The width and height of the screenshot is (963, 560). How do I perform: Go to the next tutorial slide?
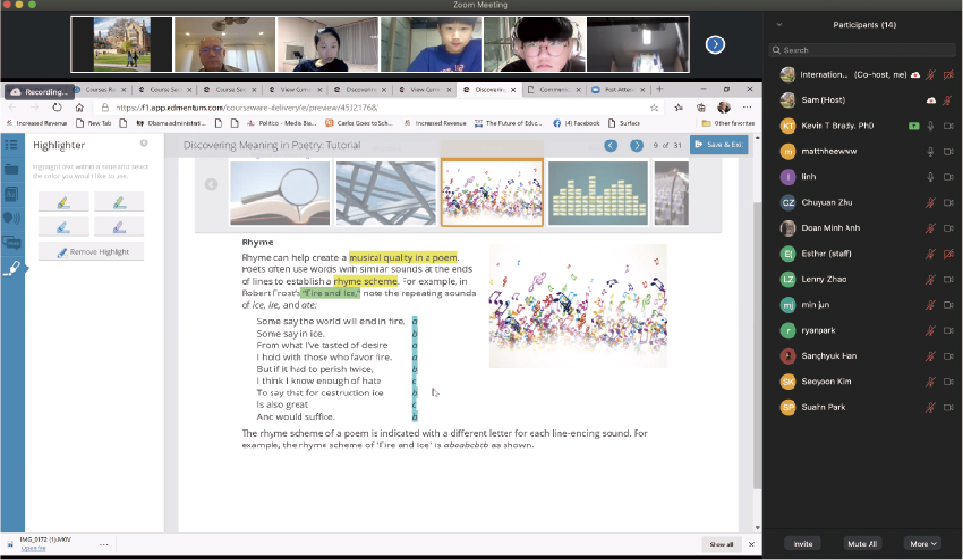[637, 145]
